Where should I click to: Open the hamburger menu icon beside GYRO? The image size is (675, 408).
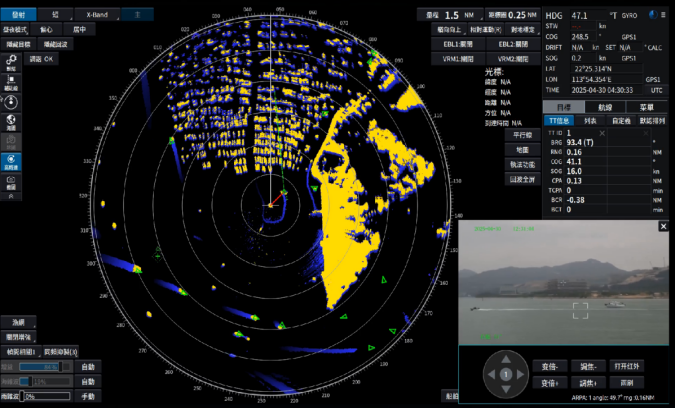tap(663, 15)
